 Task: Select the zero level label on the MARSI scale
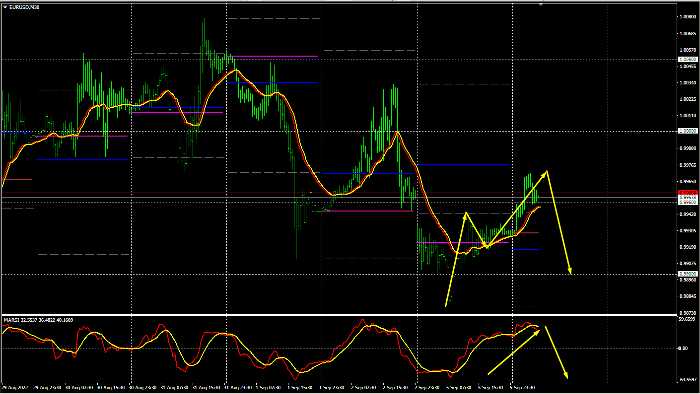(x=683, y=348)
